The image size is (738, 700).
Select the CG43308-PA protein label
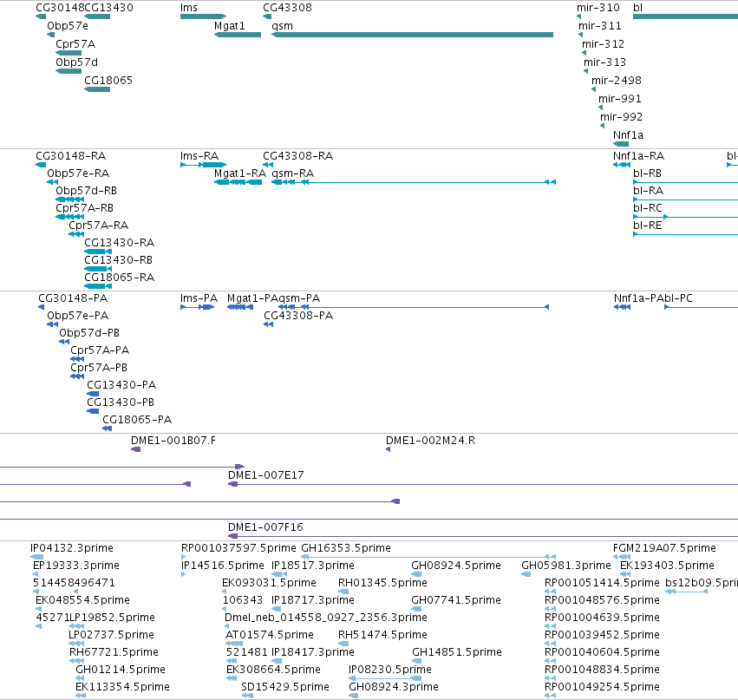[298, 316]
